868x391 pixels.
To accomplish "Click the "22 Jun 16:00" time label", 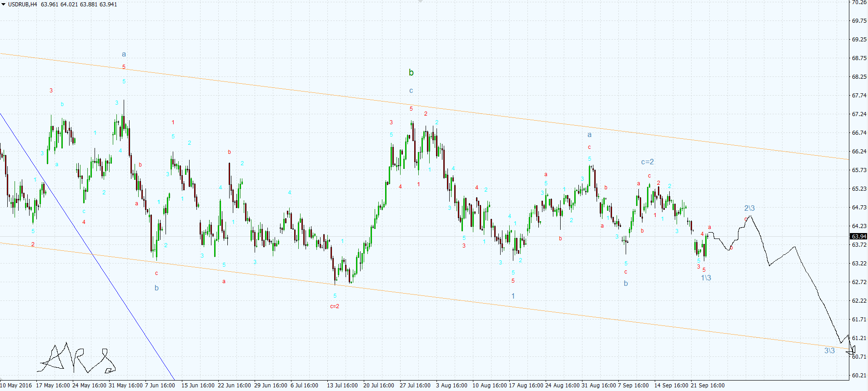I will 234,385.
